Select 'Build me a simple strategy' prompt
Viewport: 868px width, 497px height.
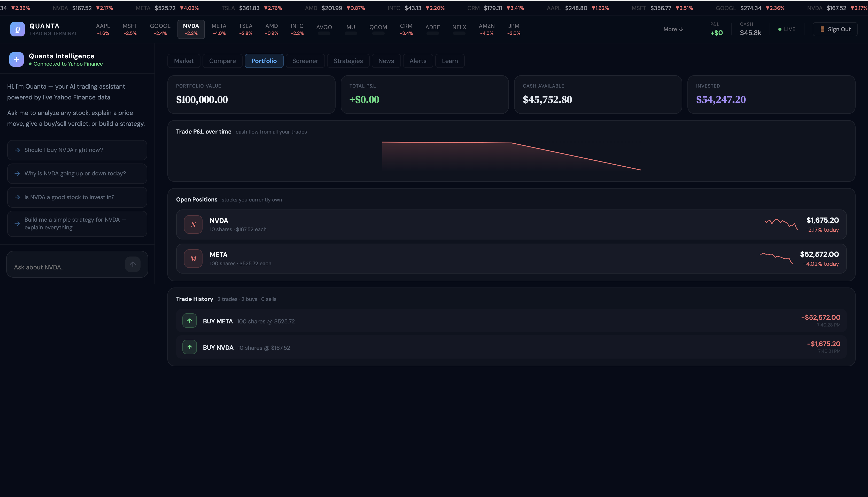click(x=77, y=224)
